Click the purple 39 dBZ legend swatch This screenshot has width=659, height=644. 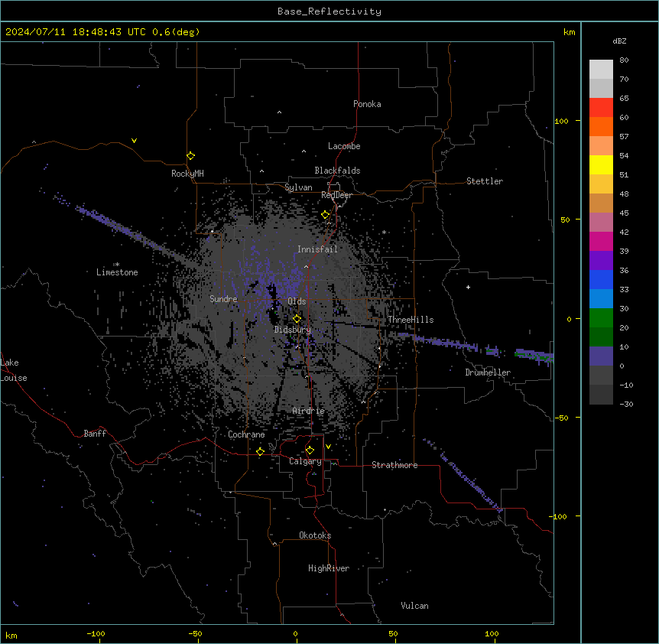(x=601, y=261)
